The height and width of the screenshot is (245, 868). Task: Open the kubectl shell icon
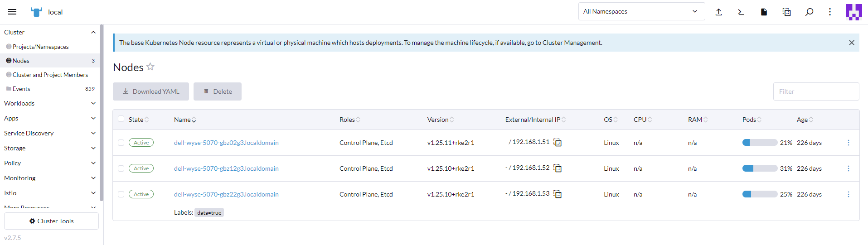pyautogui.click(x=741, y=12)
